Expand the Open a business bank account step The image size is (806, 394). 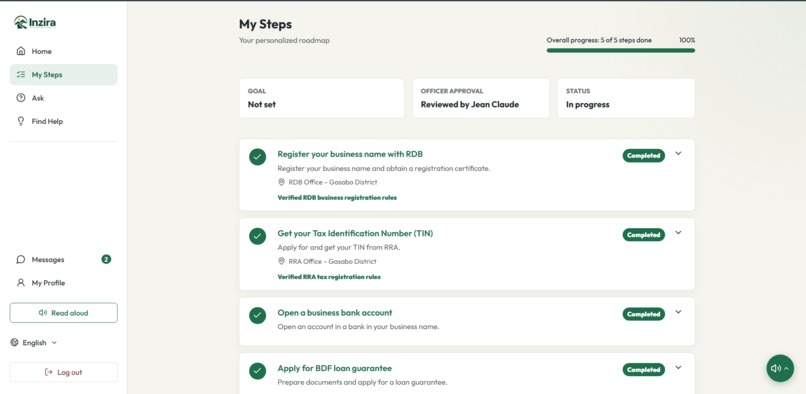click(678, 312)
